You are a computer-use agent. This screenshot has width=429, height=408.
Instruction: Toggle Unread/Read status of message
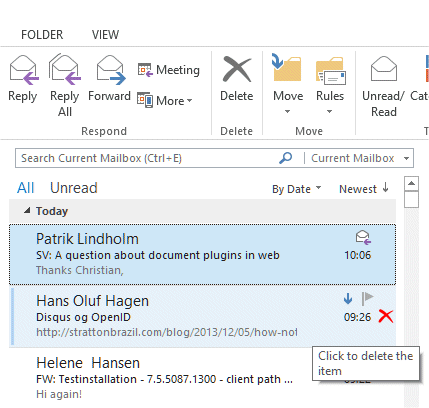384,87
